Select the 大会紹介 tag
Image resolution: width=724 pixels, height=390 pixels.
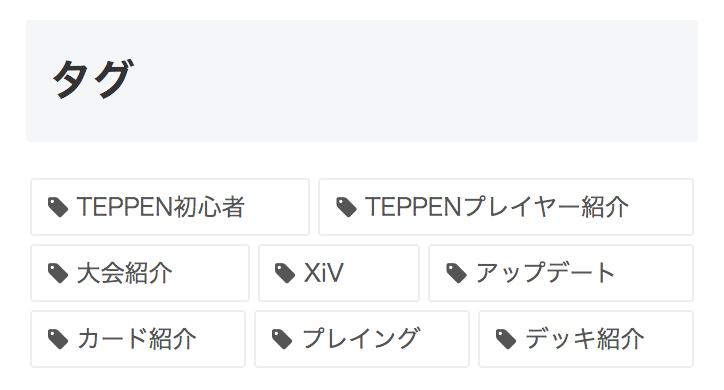click(140, 273)
